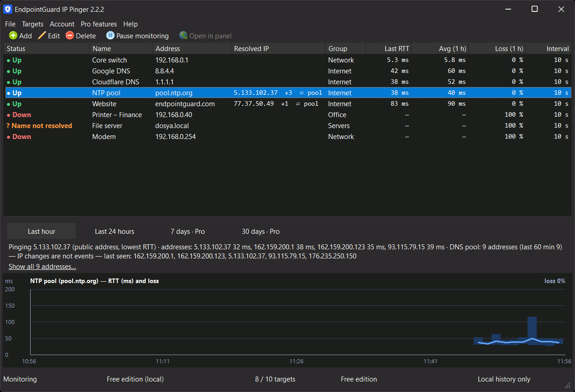Image resolution: width=575 pixels, height=392 pixels.
Task: Select the NTP pool row name
Action: (105, 93)
